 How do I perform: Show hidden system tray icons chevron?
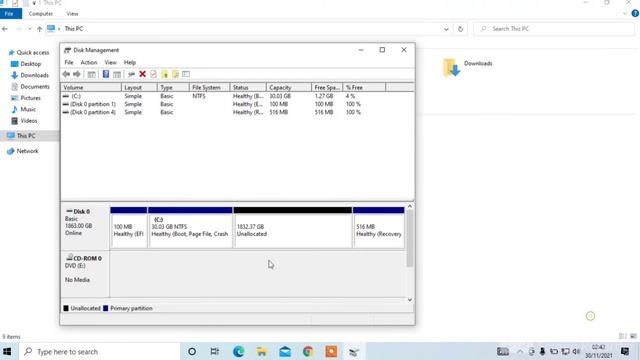click(520, 351)
